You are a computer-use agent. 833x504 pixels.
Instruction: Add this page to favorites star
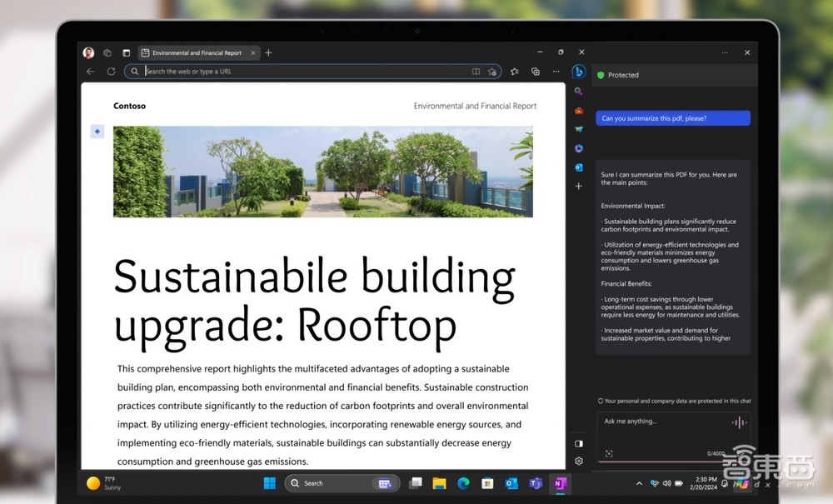(x=493, y=72)
